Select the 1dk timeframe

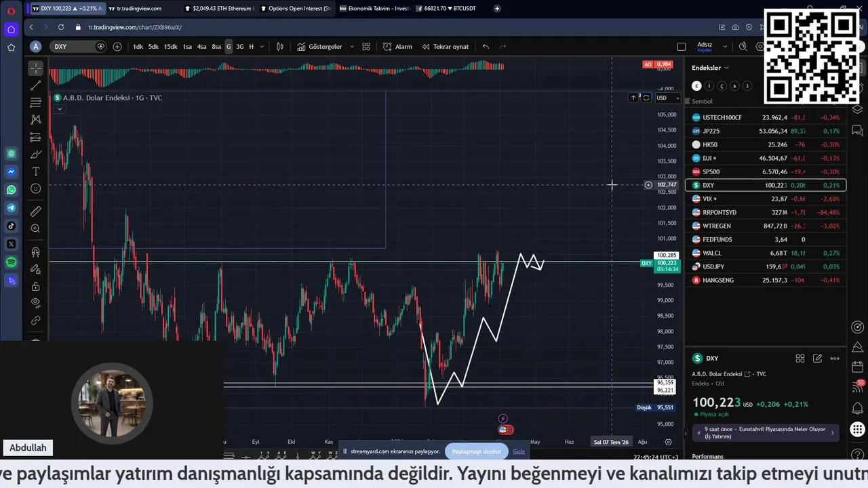click(138, 47)
